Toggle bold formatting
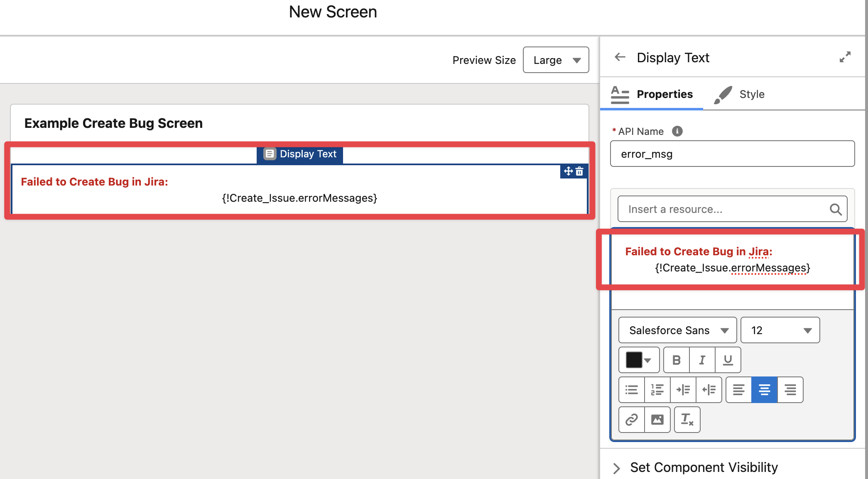Viewport: 868px width, 479px height. click(676, 360)
